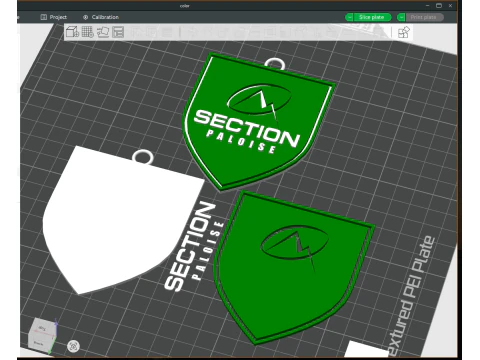Open the Assembly view icon at toolbar end
The width and height of the screenshot is (480, 360).
404,32
